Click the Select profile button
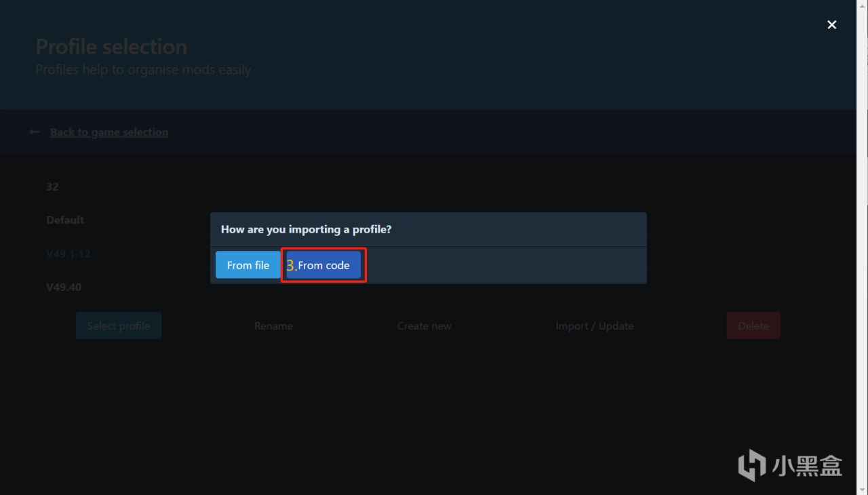This screenshot has height=495, width=868. [x=119, y=325]
